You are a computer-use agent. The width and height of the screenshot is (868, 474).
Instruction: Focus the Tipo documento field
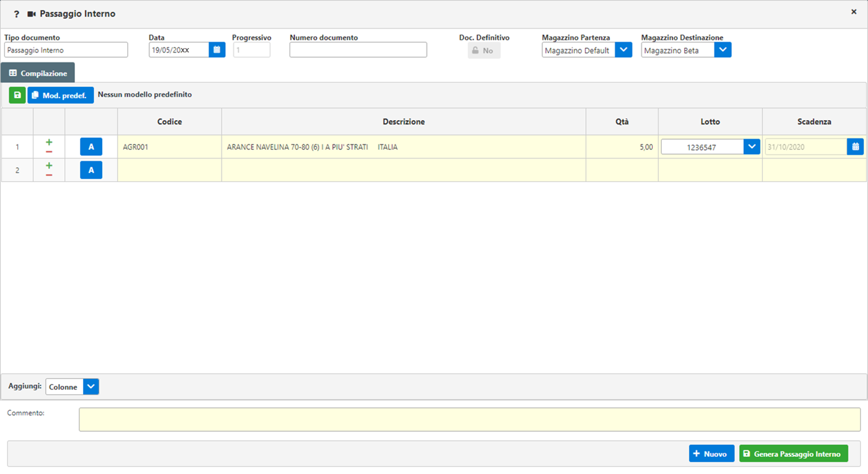point(66,50)
